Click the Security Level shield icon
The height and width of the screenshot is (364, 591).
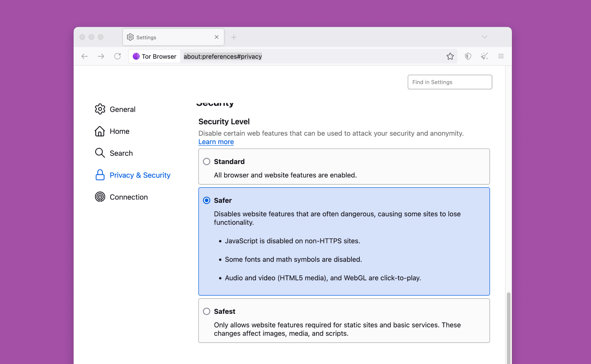tap(468, 56)
